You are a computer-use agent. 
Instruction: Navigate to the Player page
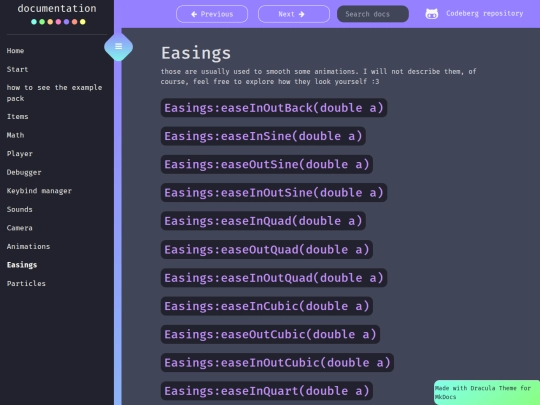click(20, 154)
